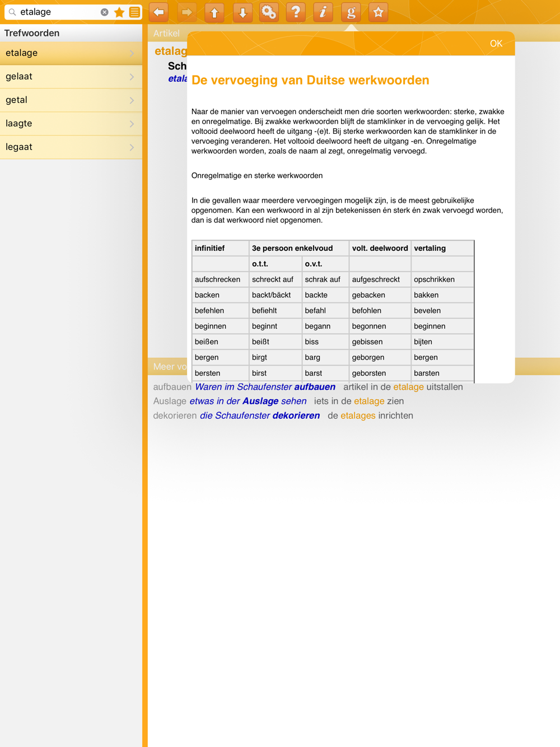Click the befehlen table cell
Viewport: 560px width, 747px height.
(x=221, y=311)
